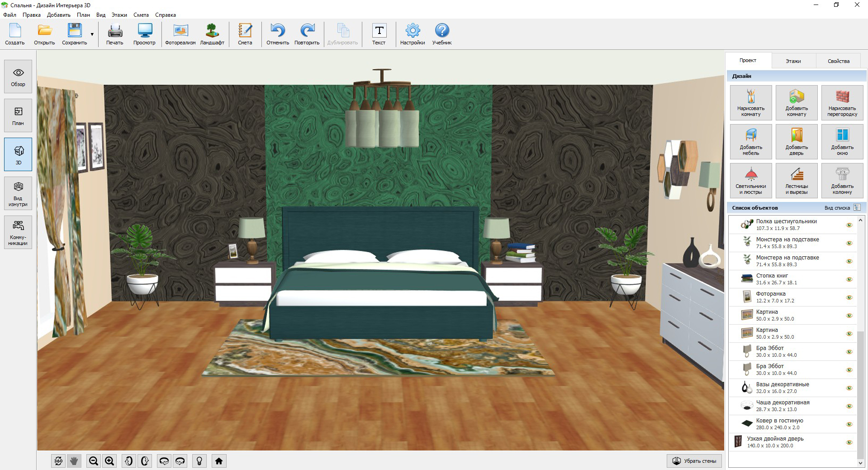The width and height of the screenshot is (868, 470).
Task: Switch to the Свойства tab
Action: 838,61
